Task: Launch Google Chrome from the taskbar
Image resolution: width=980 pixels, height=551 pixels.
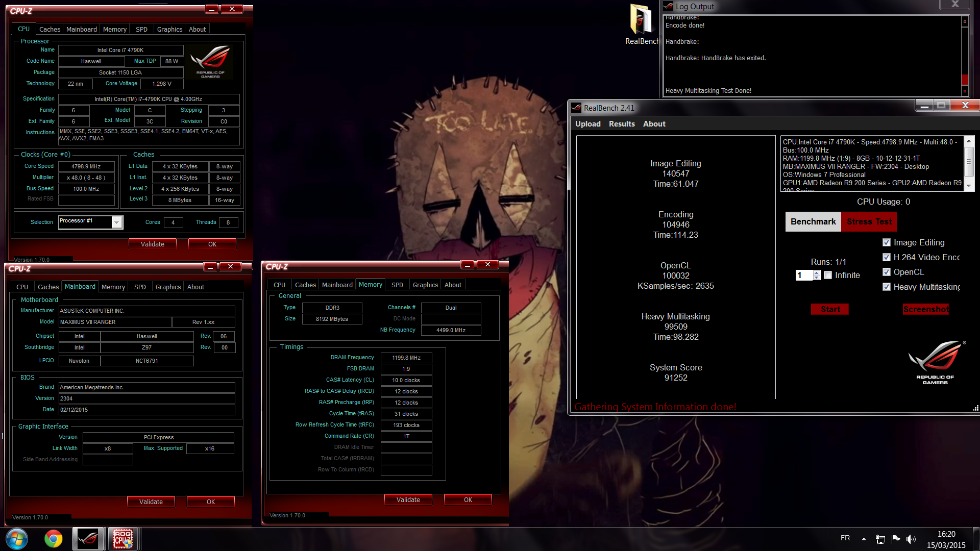Action: coord(53,539)
